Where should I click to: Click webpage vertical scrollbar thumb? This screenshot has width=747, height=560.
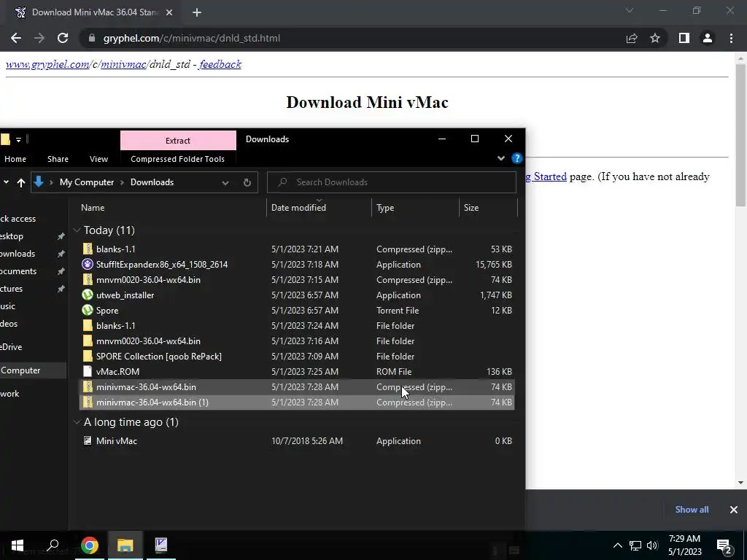(x=740, y=135)
